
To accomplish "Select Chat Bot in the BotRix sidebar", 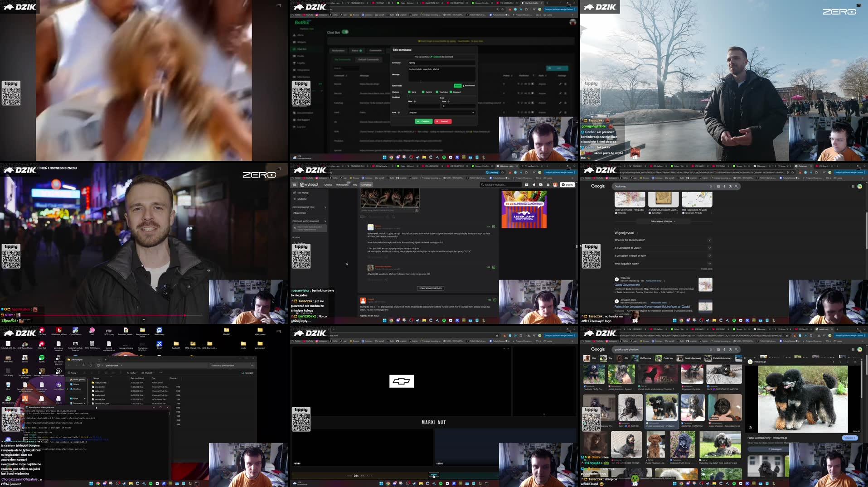I will 301,49.
